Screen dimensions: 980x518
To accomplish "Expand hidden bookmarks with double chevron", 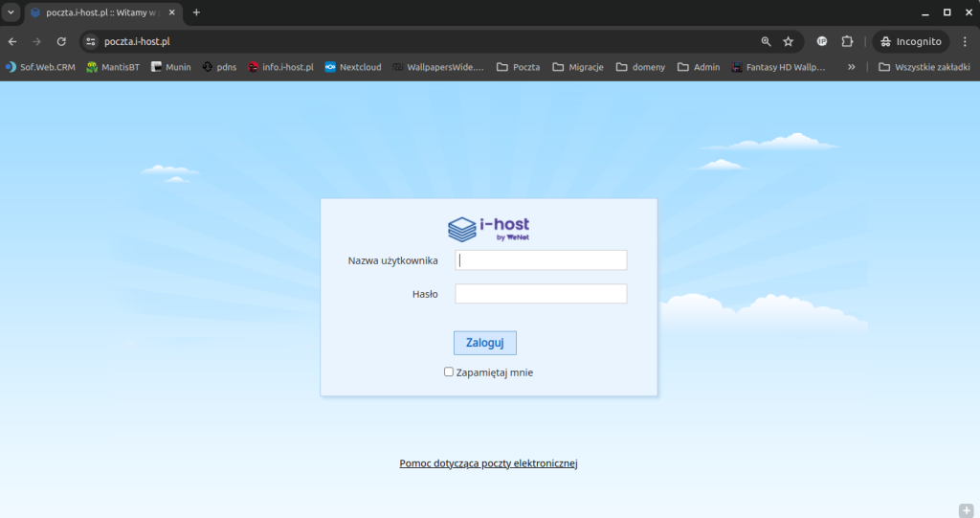I will click(851, 67).
